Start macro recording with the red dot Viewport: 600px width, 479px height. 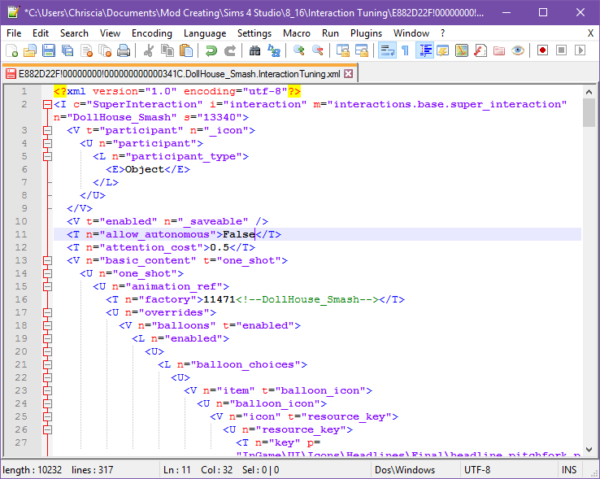tap(542, 50)
